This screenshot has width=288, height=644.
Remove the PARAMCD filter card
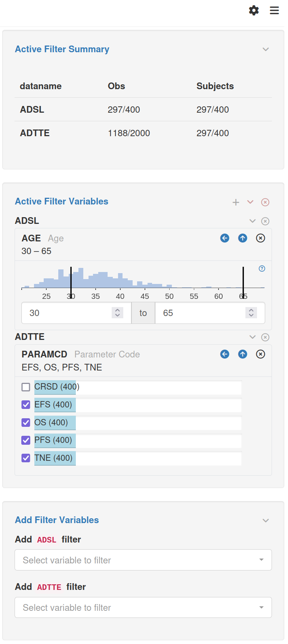(260, 354)
